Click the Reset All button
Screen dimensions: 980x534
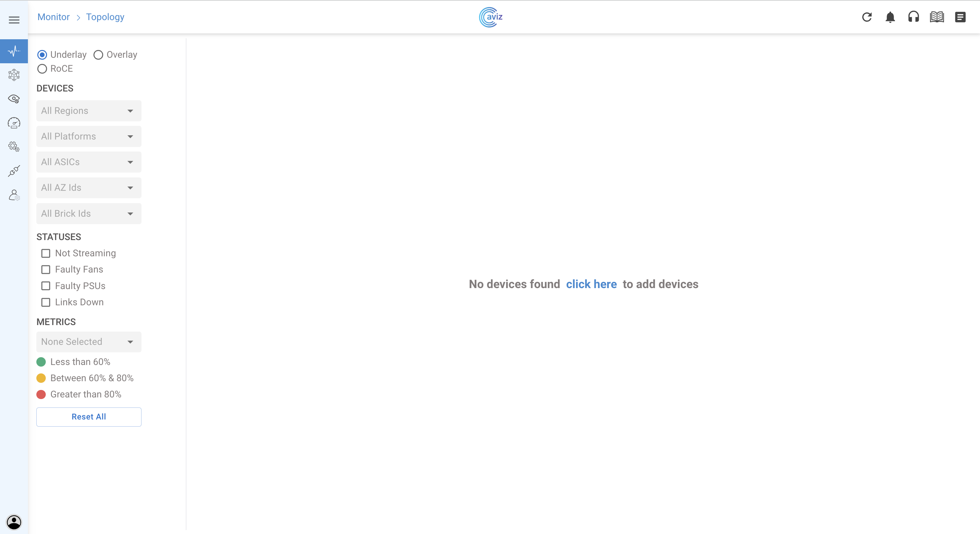click(x=89, y=417)
